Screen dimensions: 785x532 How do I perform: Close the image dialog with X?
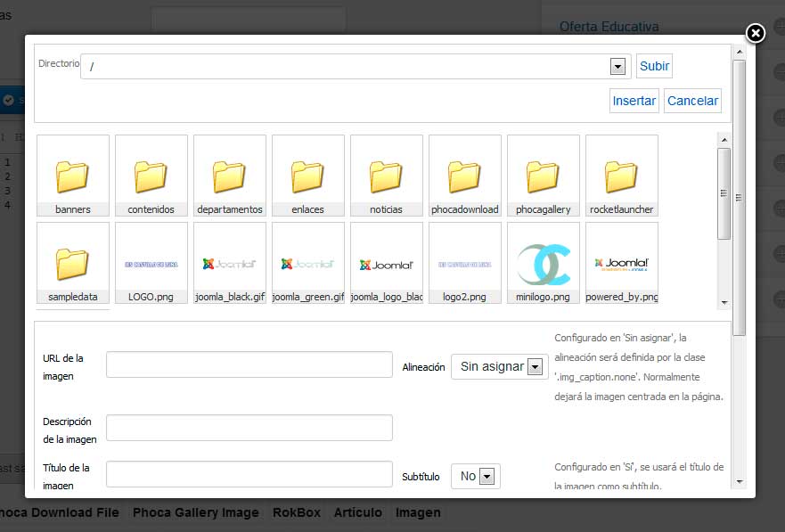tap(755, 34)
